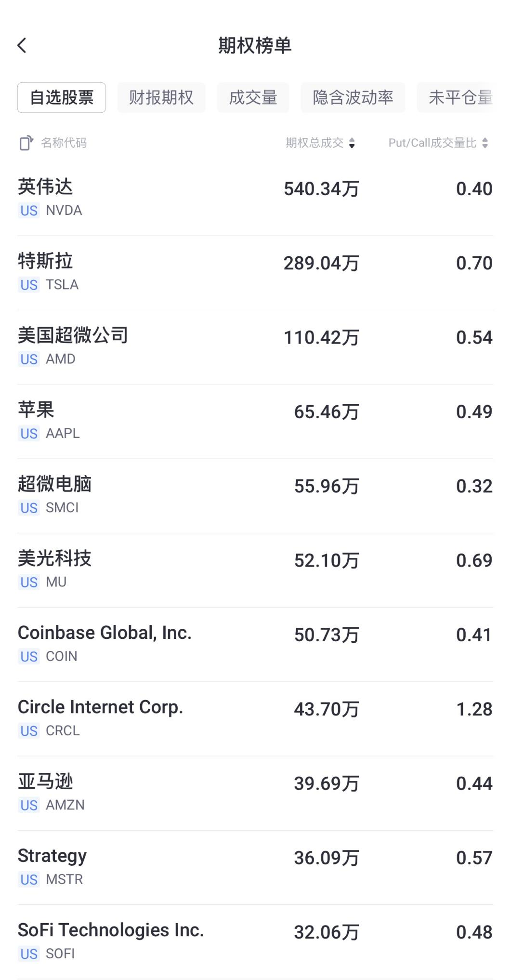Screen dimensions: 511x980
Task: Sort by 期权总成交 column arrows
Action: (x=352, y=143)
